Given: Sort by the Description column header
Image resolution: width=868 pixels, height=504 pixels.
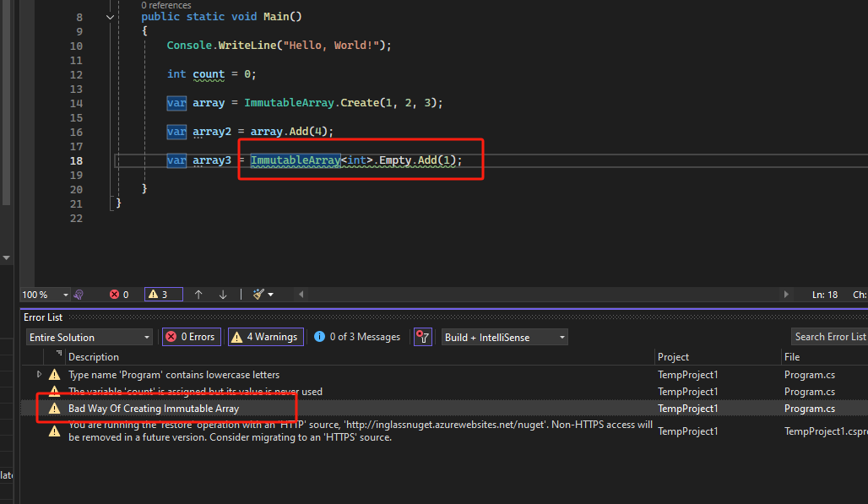Looking at the screenshot, I should click(94, 357).
